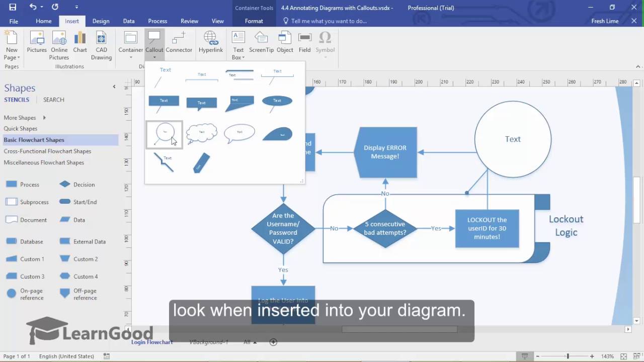Pick the Subprocess shape

[27, 202]
